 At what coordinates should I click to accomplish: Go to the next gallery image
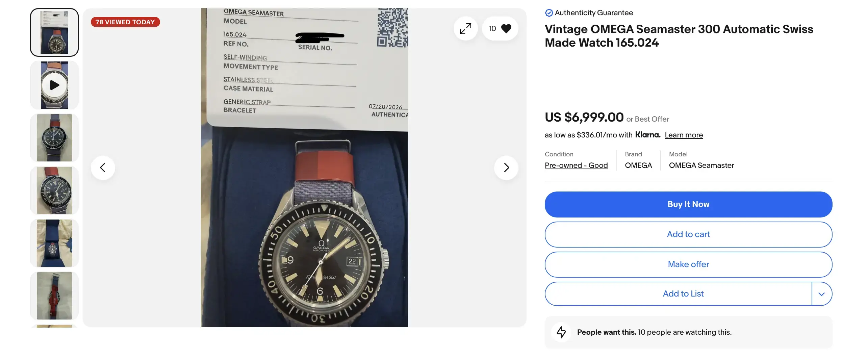point(506,168)
